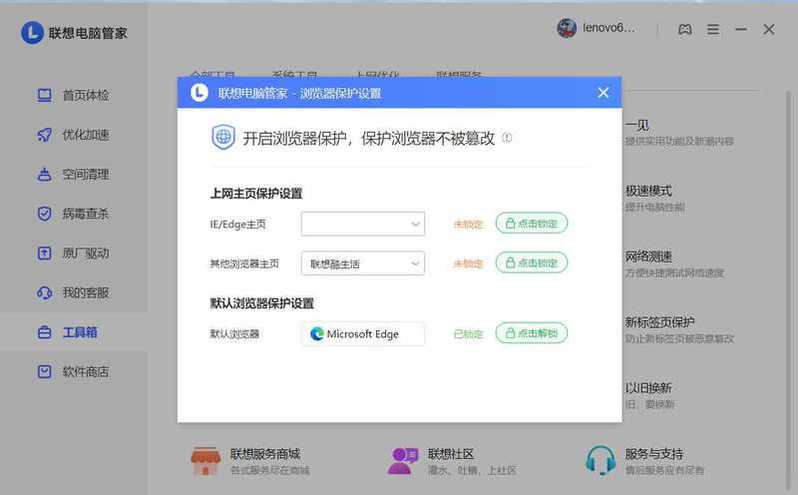
Task: Open 网络测速 tool in background window
Action: pyautogui.click(x=674, y=264)
